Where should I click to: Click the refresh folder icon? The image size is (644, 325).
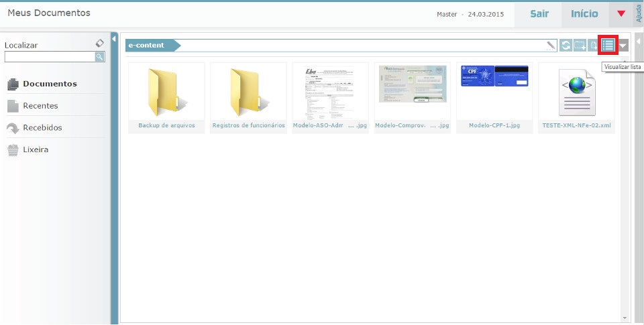coord(566,46)
